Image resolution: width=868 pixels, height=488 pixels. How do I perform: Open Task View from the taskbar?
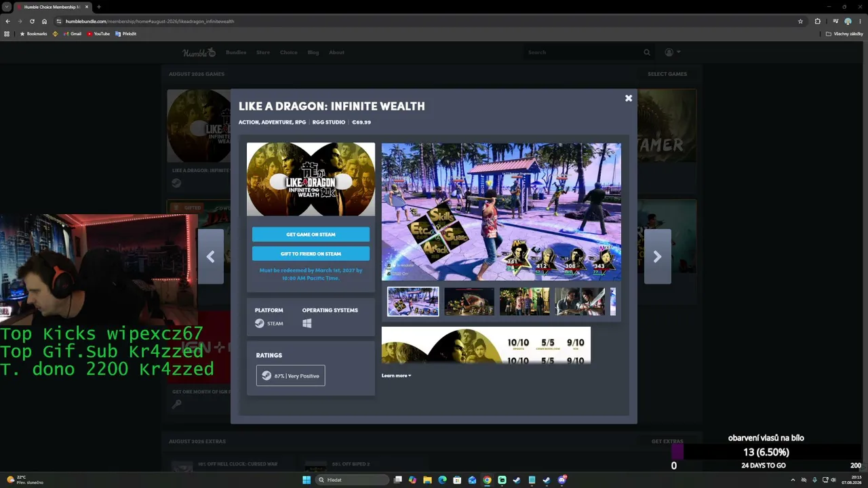(x=398, y=480)
